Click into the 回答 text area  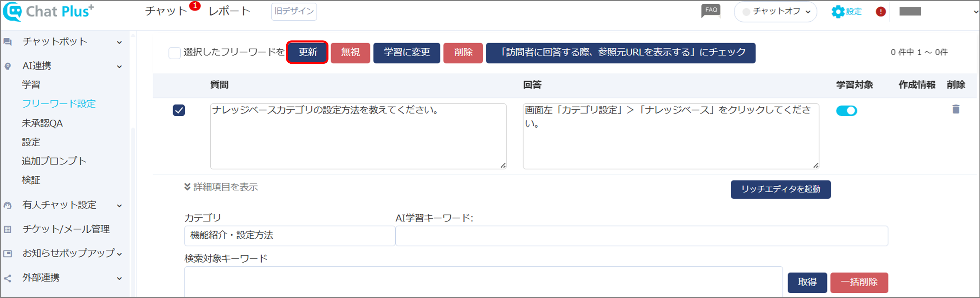pos(671,136)
